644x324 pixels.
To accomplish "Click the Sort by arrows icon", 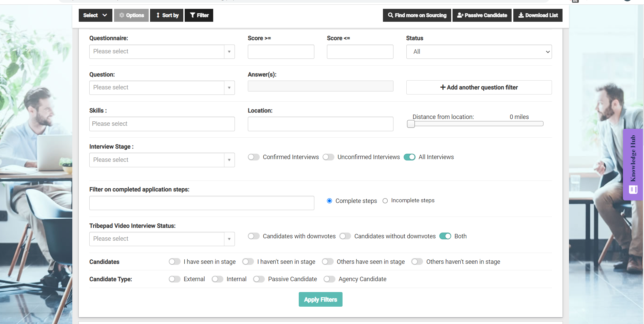I will [x=158, y=15].
